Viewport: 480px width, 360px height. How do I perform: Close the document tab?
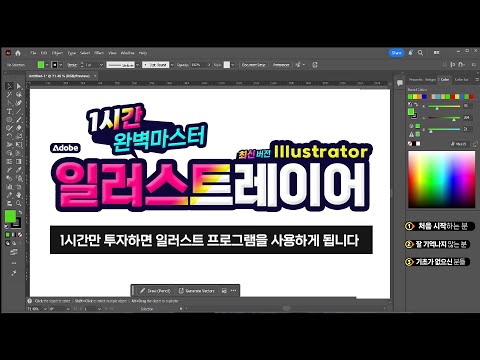point(95,76)
